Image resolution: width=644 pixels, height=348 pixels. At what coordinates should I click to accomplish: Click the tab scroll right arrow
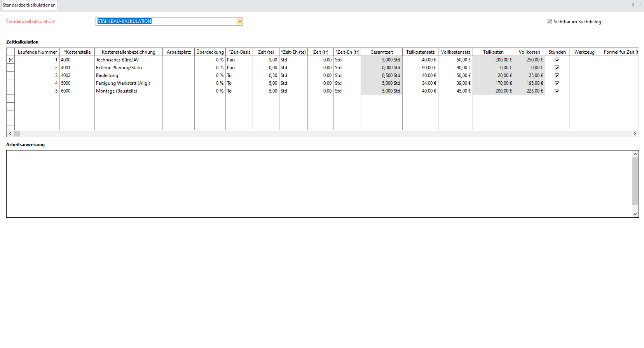(x=640, y=5)
